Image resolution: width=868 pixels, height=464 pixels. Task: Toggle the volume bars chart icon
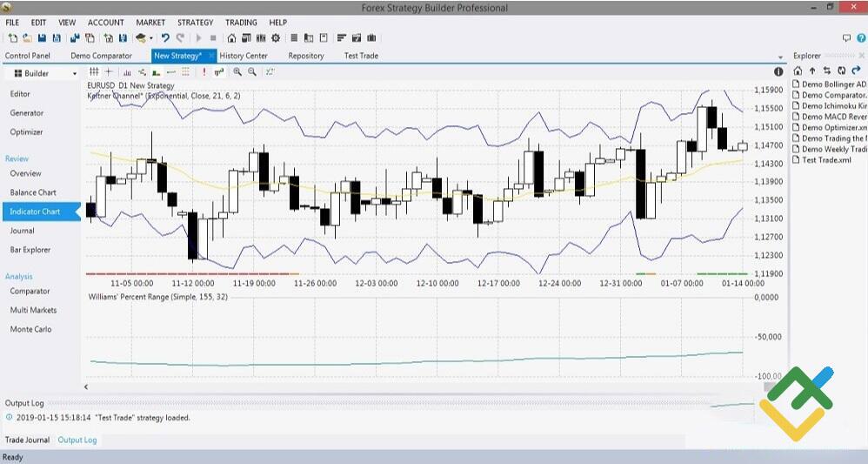click(127, 72)
